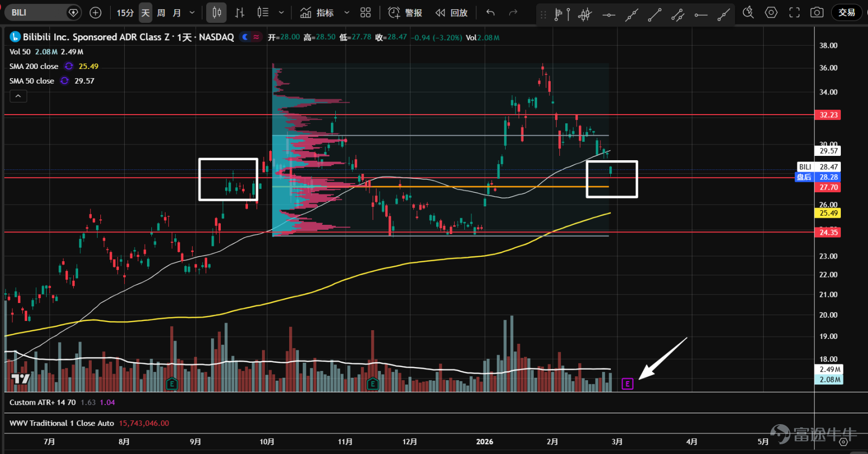Select the candlestick chart type icon
This screenshot has width=868, height=454.
click(x=216, y=12)
